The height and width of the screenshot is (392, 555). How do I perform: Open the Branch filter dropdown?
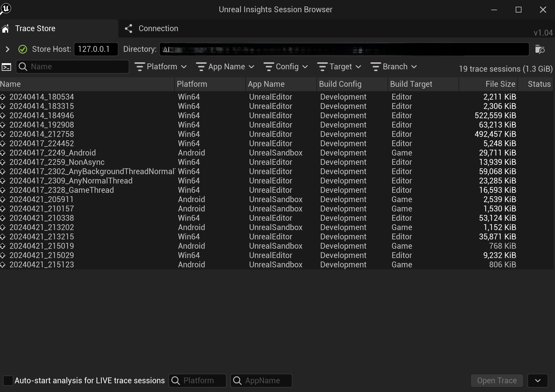(394, 67)
